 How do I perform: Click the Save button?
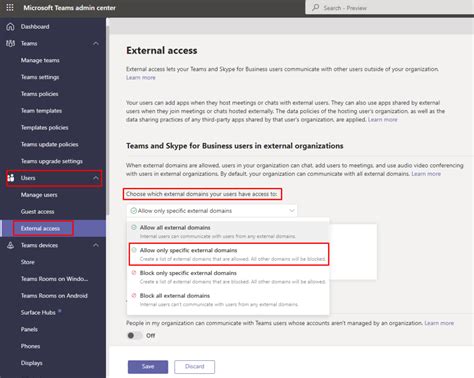pos(148,367)
